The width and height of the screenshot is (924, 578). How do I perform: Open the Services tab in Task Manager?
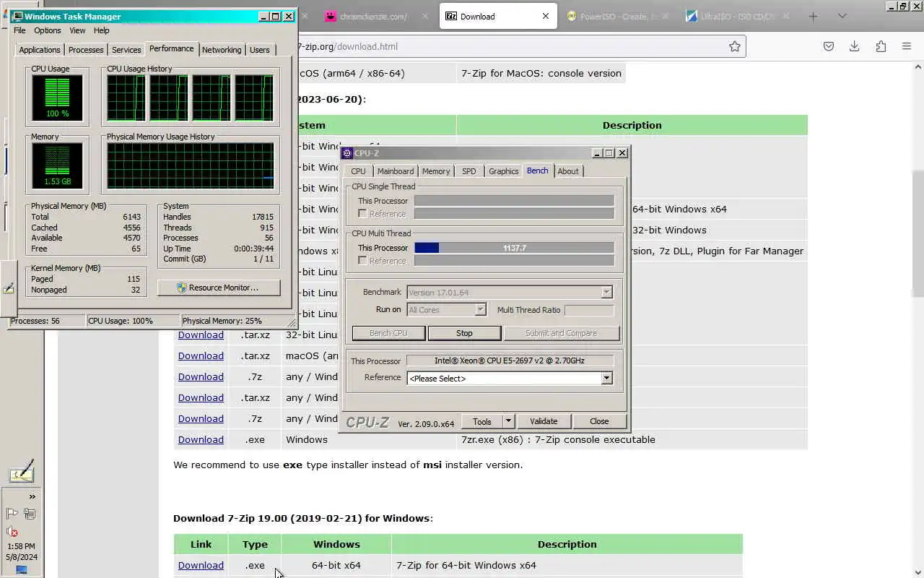pos(126,50)
